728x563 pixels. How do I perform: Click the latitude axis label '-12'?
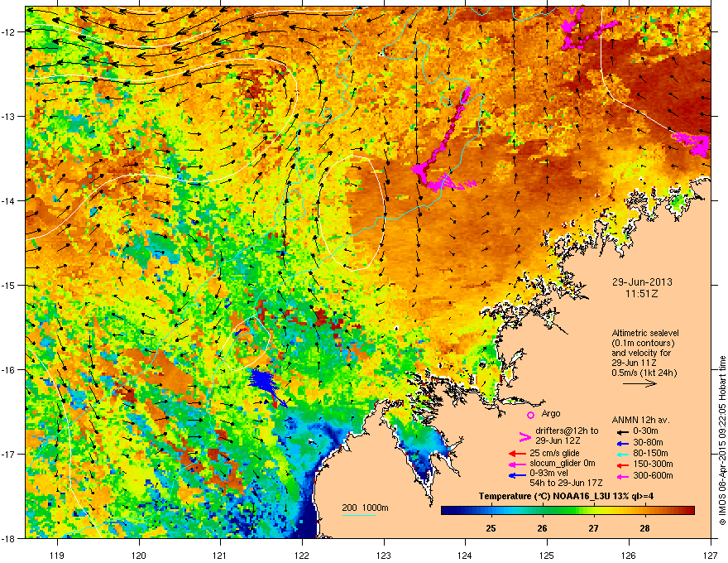coord(8,32)
